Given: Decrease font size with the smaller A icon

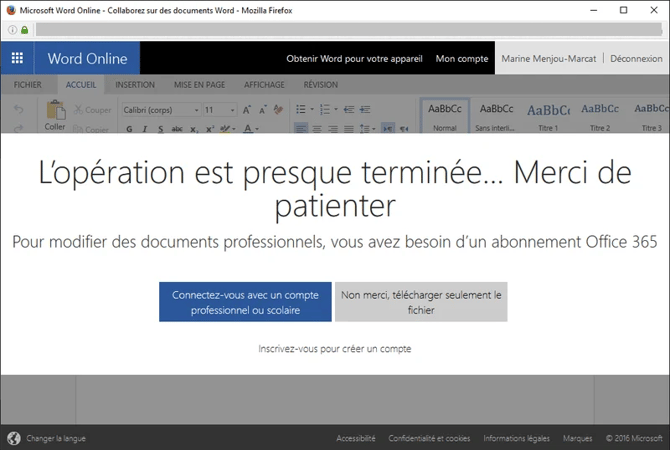Looking at the screenshot, I should point(263,110).
